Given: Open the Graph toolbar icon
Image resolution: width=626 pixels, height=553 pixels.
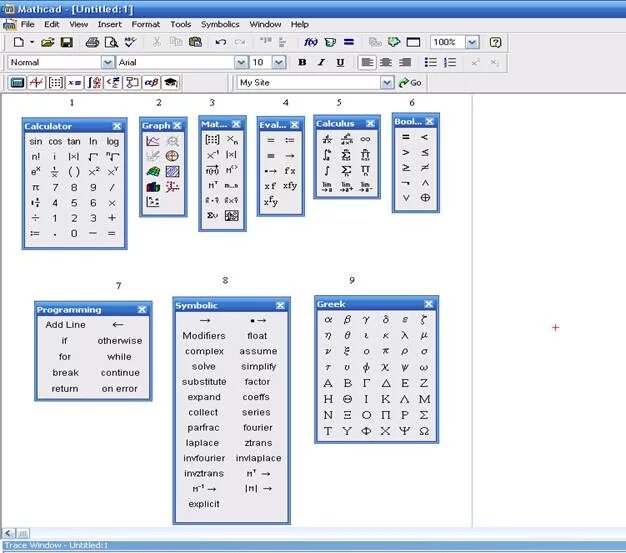Looking at the screenshot, I should point(36,83).
